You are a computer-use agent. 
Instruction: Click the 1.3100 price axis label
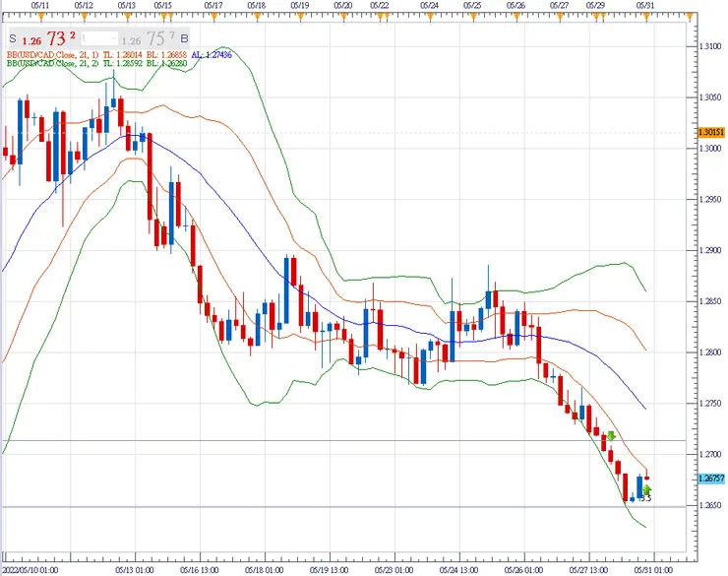pyautogui.click(x=710, y=46)
